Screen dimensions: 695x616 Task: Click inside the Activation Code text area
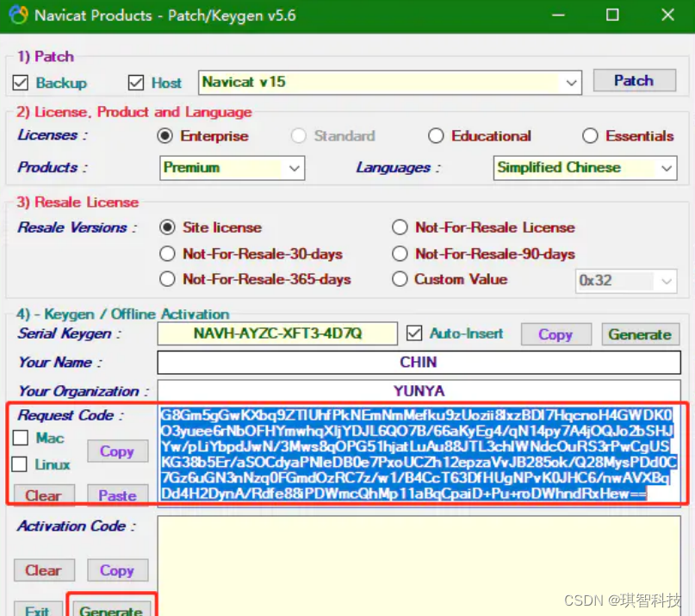419,565
